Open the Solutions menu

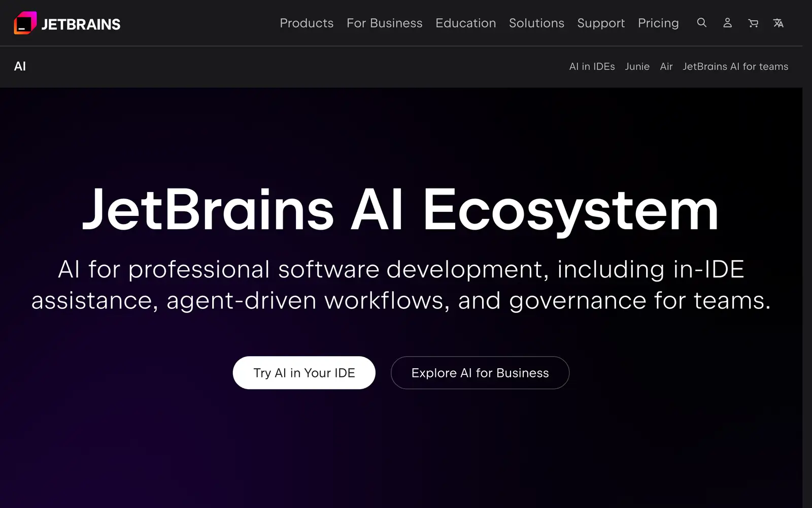click(536, 23)
